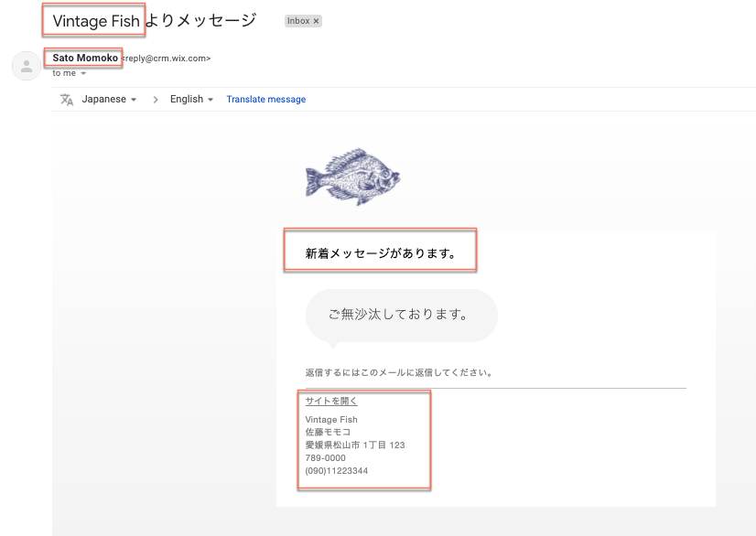Viewport: 756px width, 536px height.
Task: Click the 新着メッセージがあります heading
Action: (381, 253)
